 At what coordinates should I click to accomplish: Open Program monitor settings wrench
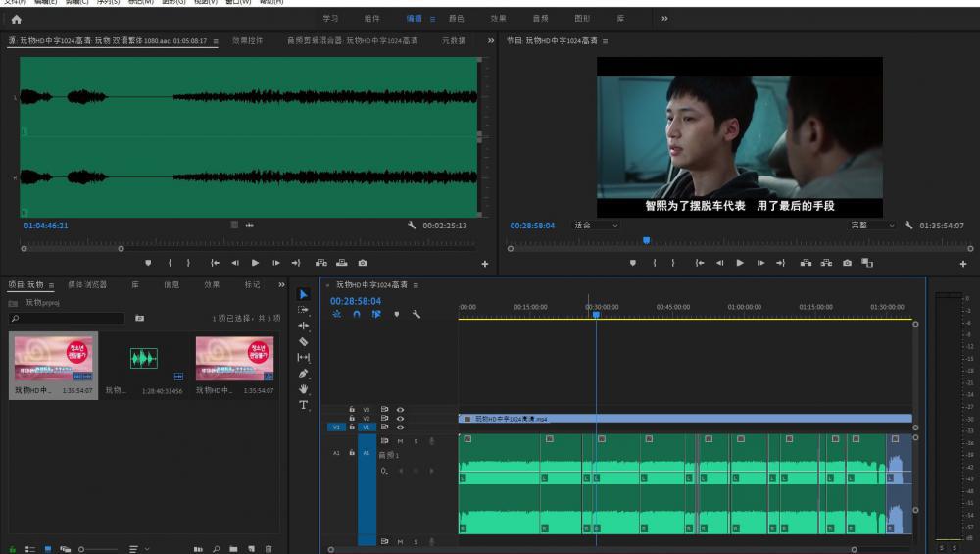(908, 226)
